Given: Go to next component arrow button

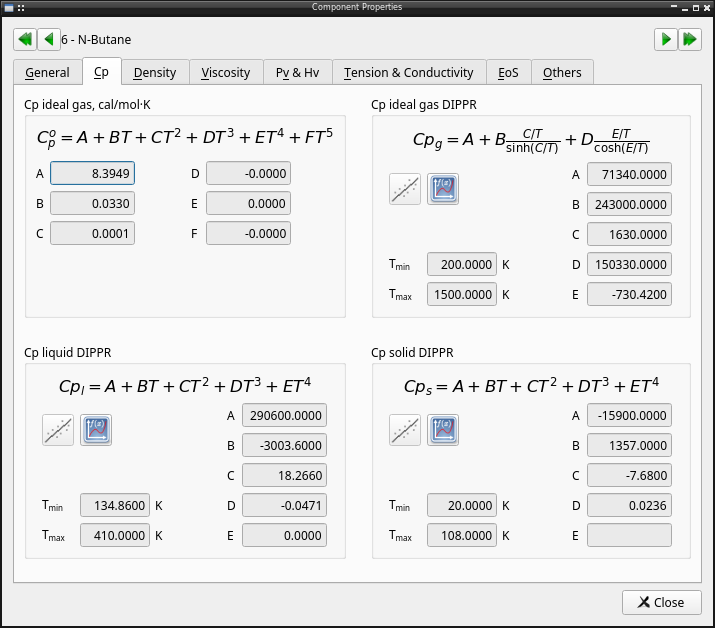Looking at the screenshot, I should click(666, 39).
